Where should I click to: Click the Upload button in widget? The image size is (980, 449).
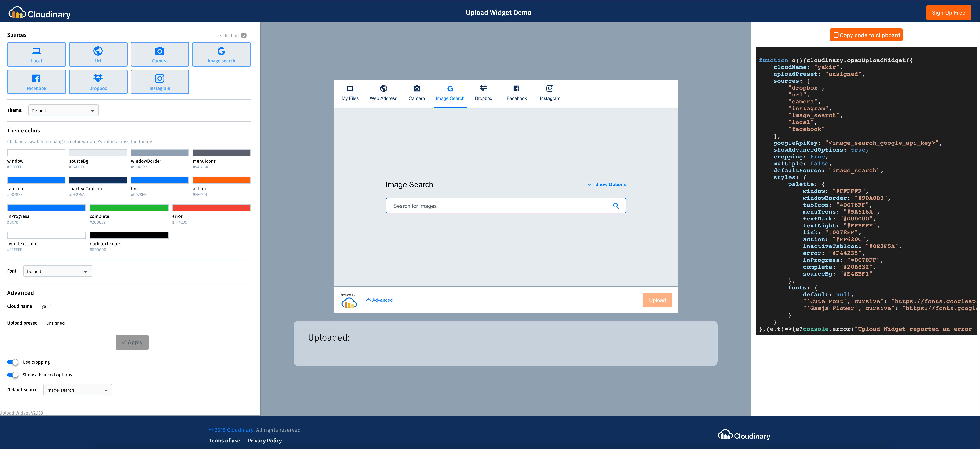657,300
